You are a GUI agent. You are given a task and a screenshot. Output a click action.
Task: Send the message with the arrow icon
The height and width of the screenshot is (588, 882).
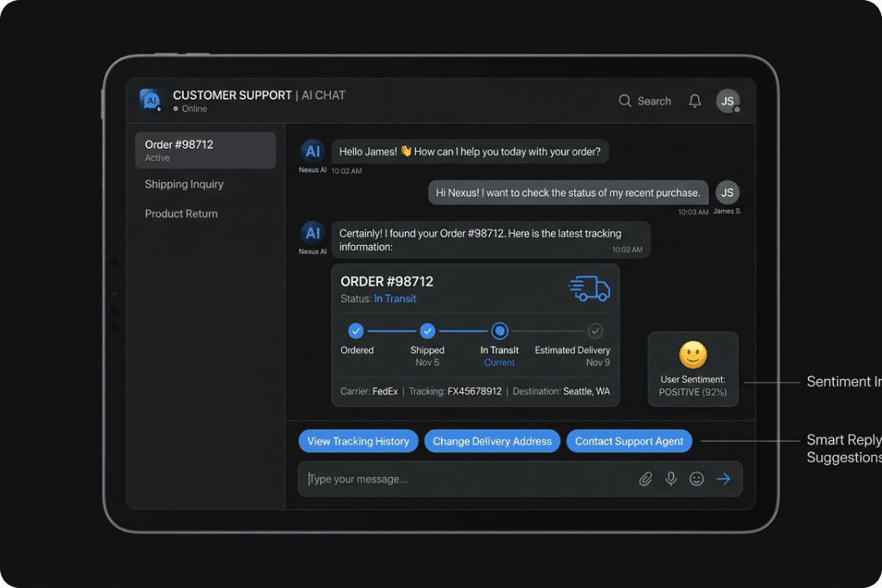[723, 479]
